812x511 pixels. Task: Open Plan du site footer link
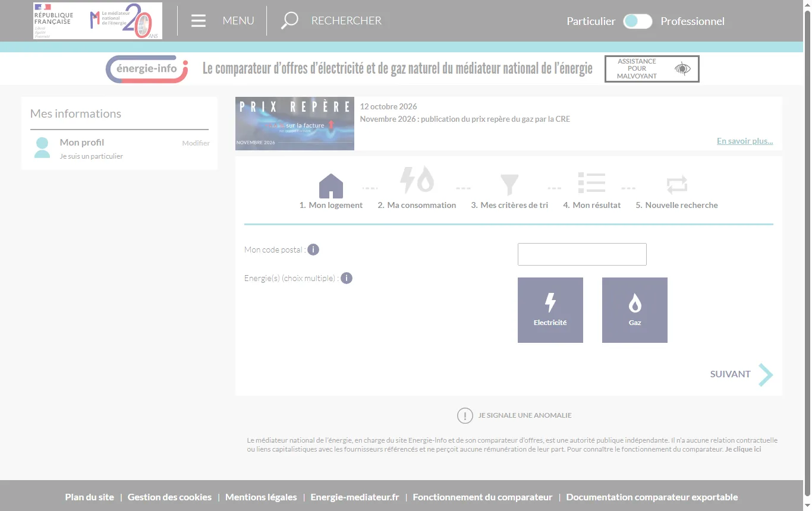(x=90, y=497)
